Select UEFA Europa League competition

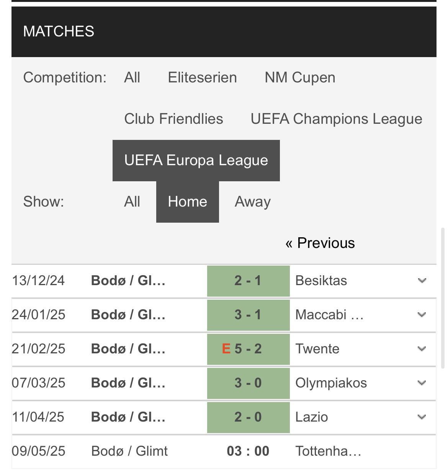(x=196, y=160)
